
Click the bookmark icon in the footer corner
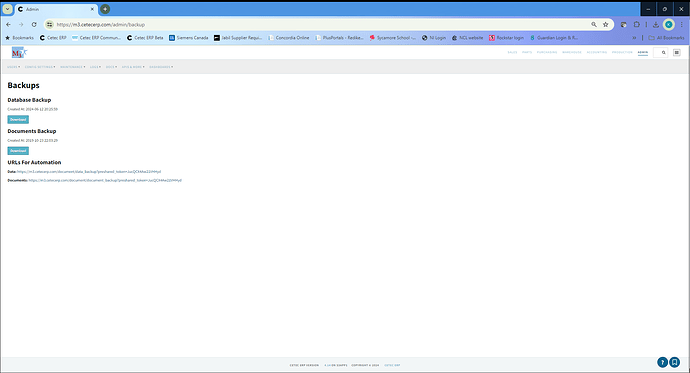point(675,362)
